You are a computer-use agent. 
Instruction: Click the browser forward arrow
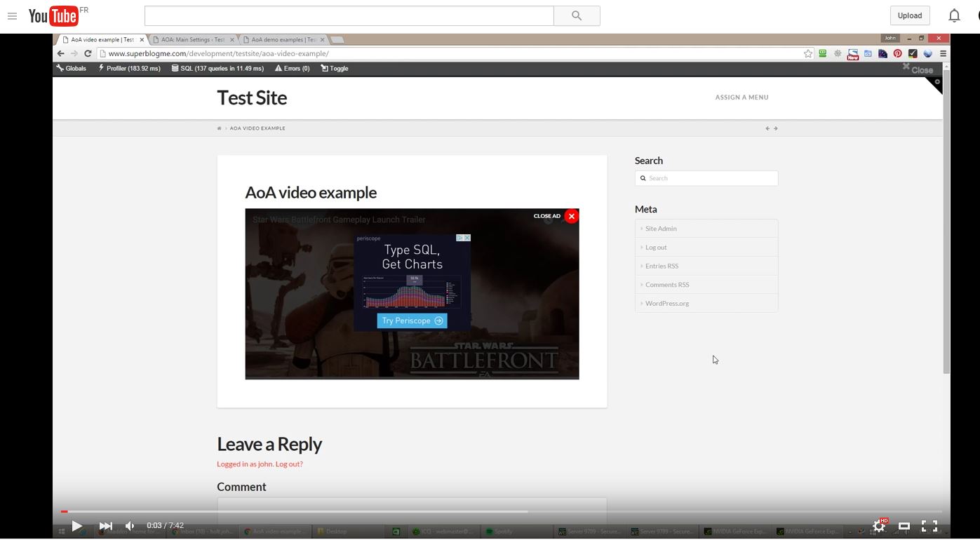point(74,53)
